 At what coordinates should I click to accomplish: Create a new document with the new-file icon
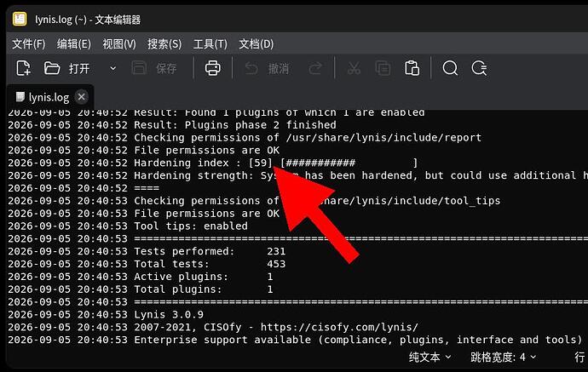click(x=23, y=68)
